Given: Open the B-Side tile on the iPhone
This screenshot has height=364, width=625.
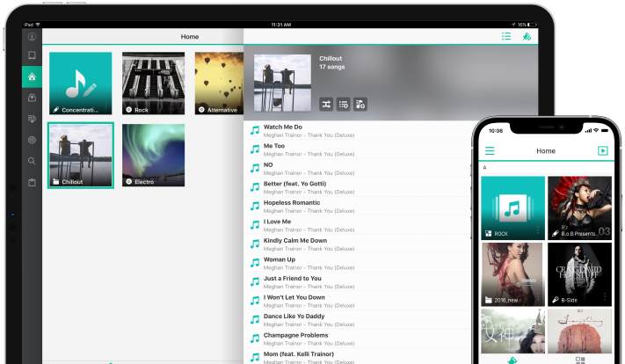Looking at the screenshot, I should (579, 274).
